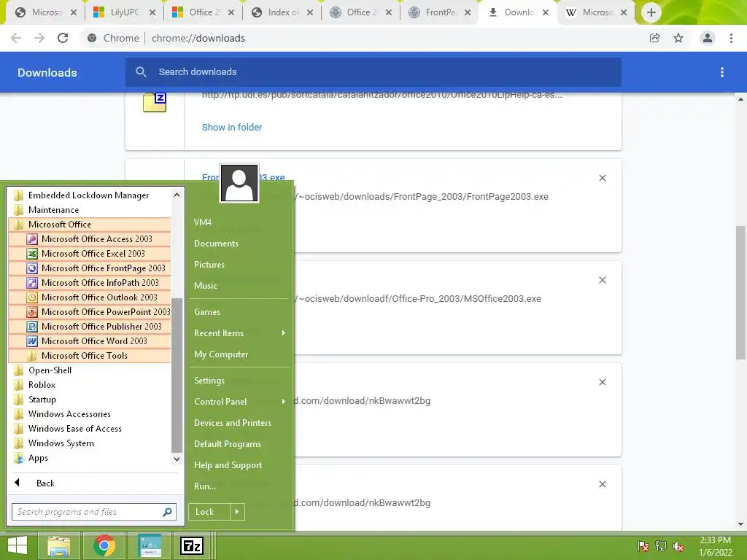Open the Startup folder
The width and height of the screenshot is (747, 560).
pyautogui.click(x=90, y=400)
